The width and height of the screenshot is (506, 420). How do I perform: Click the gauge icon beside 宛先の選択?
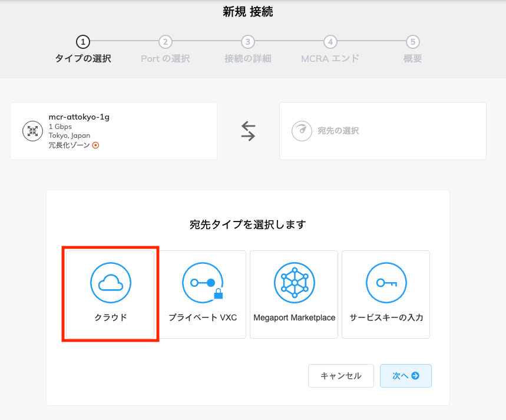pyautogui.click(x=301, y=131)
